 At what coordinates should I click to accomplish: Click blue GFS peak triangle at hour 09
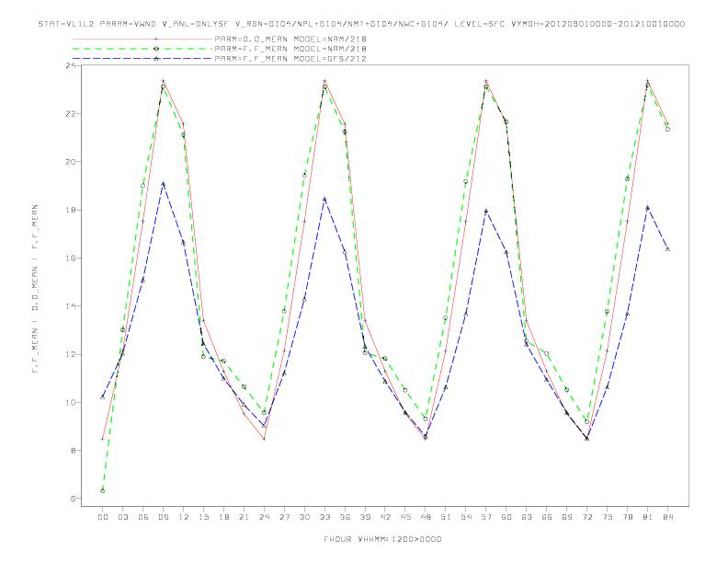[163, 184]
